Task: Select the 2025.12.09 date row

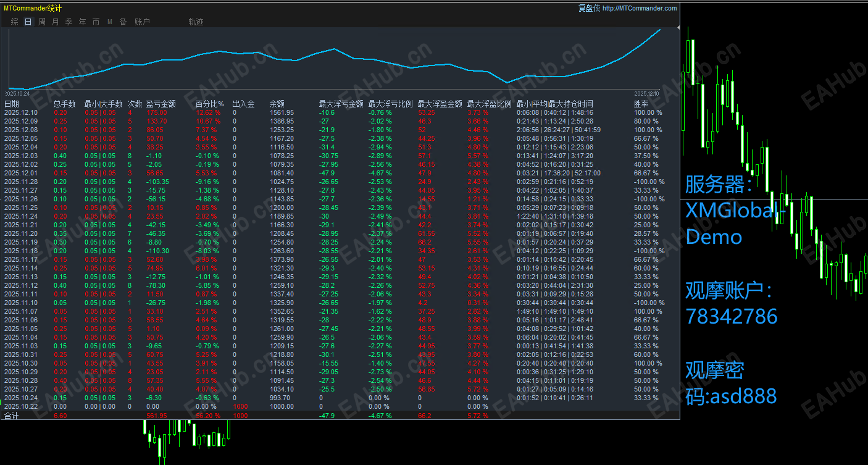Action: [21, 121]
